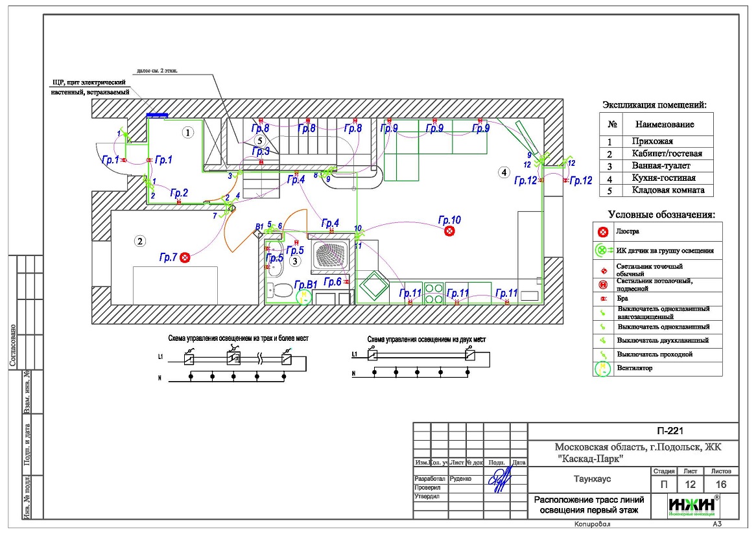This screenshot has height=534, width=756.
Task: Select the Гр.7 chandelier in room 2
Action: point(185,258)
